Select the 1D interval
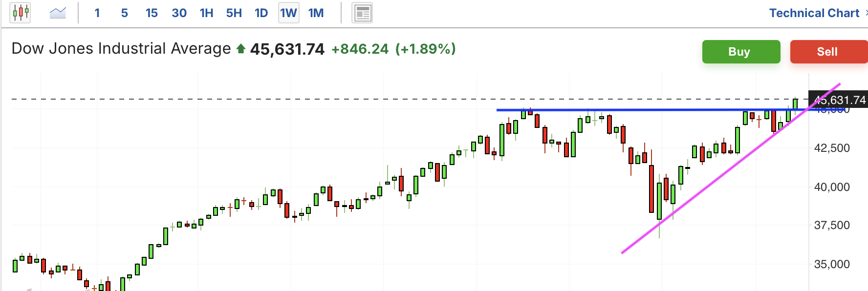Image resolution: width=868 pixels, height=291 pixels. (261, 13)
